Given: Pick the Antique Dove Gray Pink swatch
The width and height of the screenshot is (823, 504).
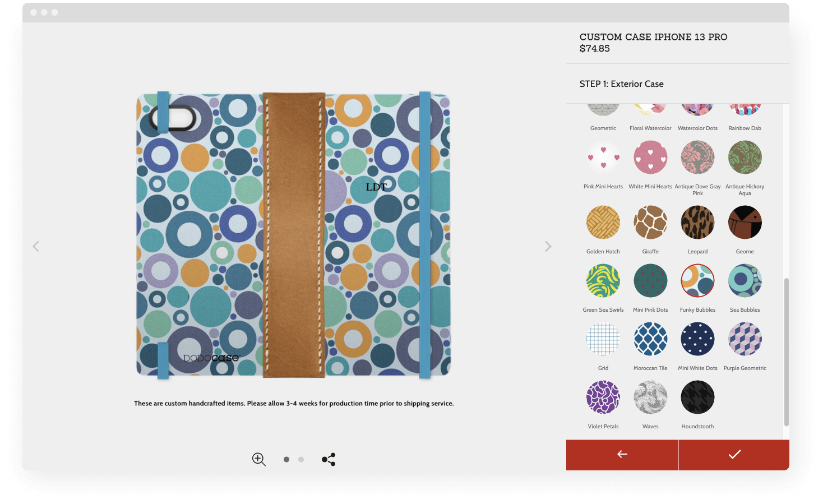Looking at the screenshot, I should [x=697, y=158].
